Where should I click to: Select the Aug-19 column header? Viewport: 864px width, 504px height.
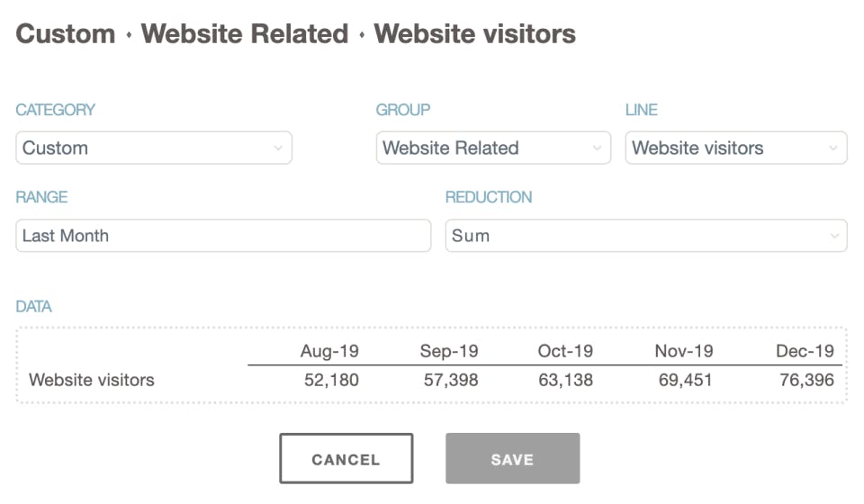(329, 351)
